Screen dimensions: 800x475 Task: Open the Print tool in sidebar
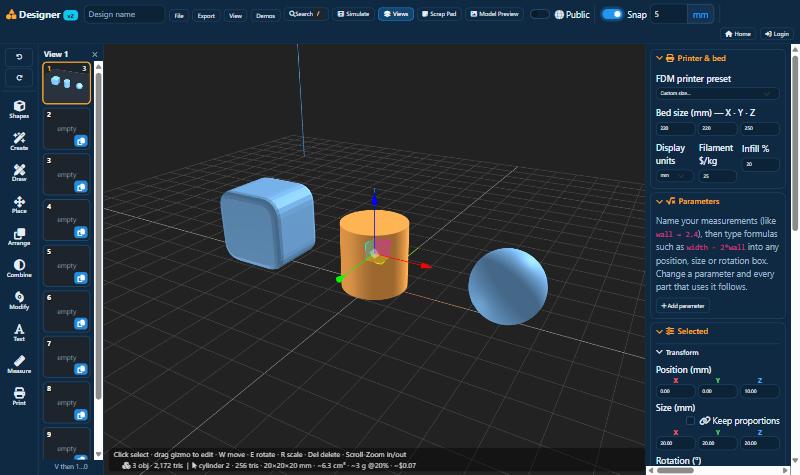[19, 396]
